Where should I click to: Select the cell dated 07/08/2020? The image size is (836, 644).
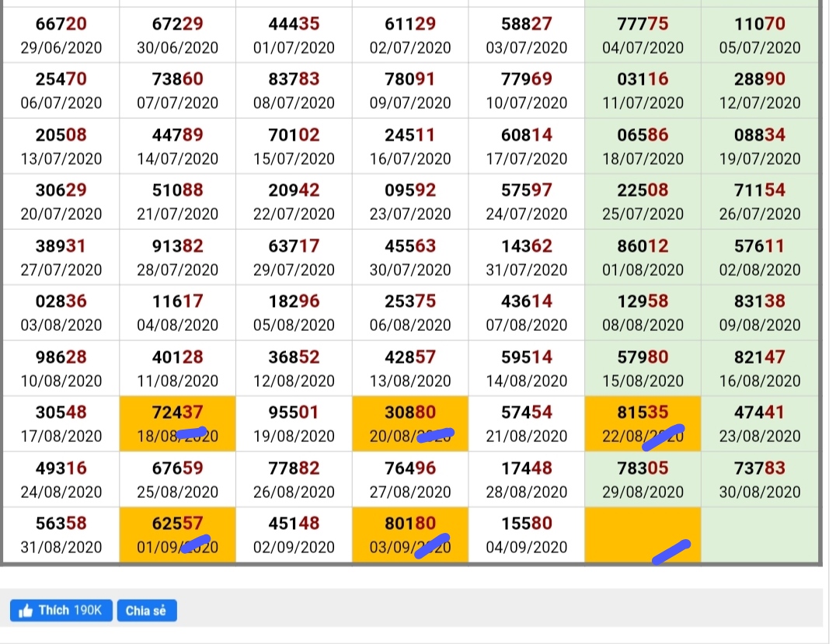click(527, 312)
